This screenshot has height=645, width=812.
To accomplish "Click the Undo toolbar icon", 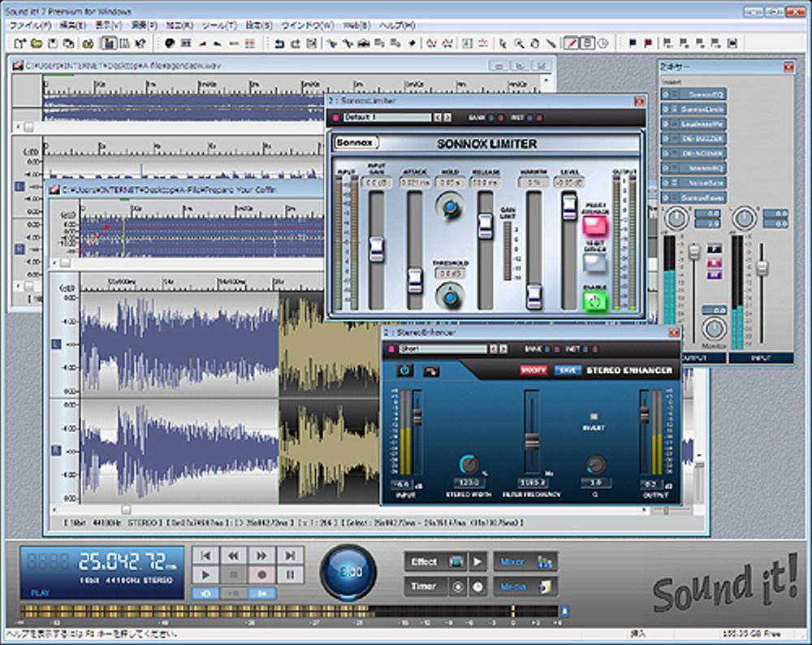I will (x=279, y=44).
